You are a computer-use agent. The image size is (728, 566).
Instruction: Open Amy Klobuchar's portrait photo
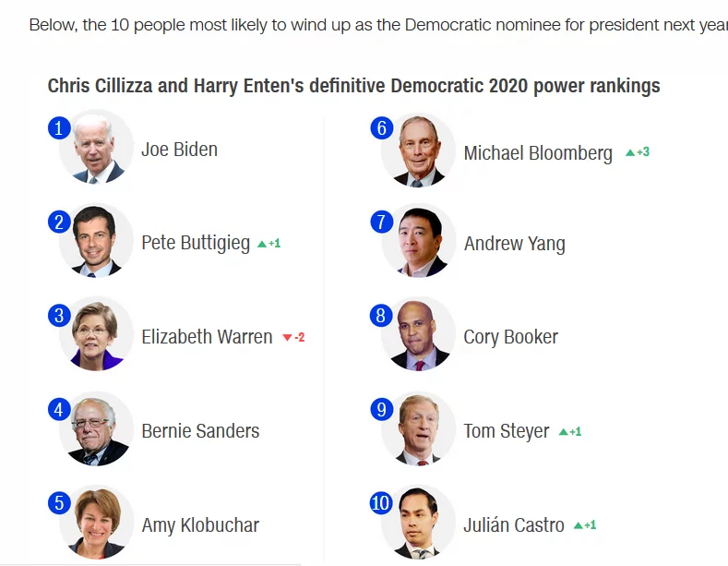click(96, 523)
